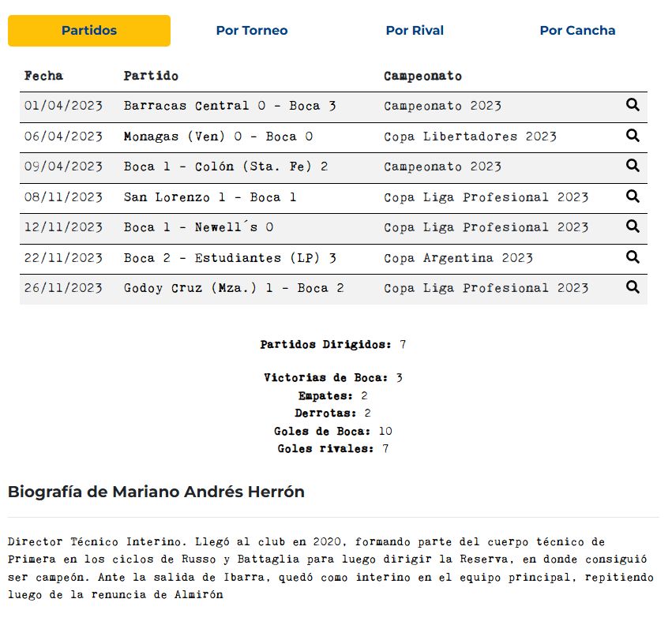
Task: Click Copa Liga Profesional 2023 in Newell's row
Action: (486, 227)
